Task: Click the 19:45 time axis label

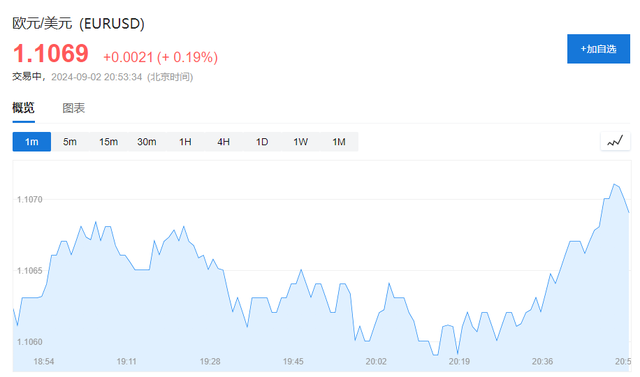Action: (x=293, y=361)
